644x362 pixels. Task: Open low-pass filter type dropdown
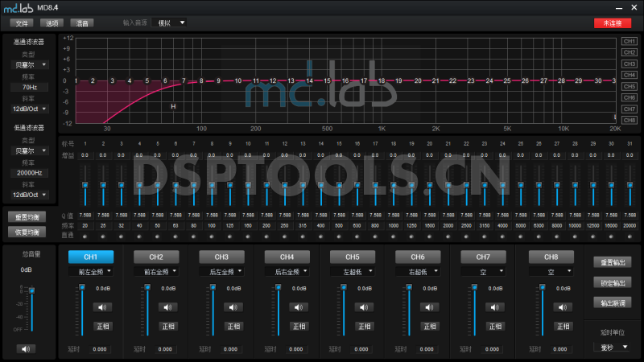[x=29, y=150]
